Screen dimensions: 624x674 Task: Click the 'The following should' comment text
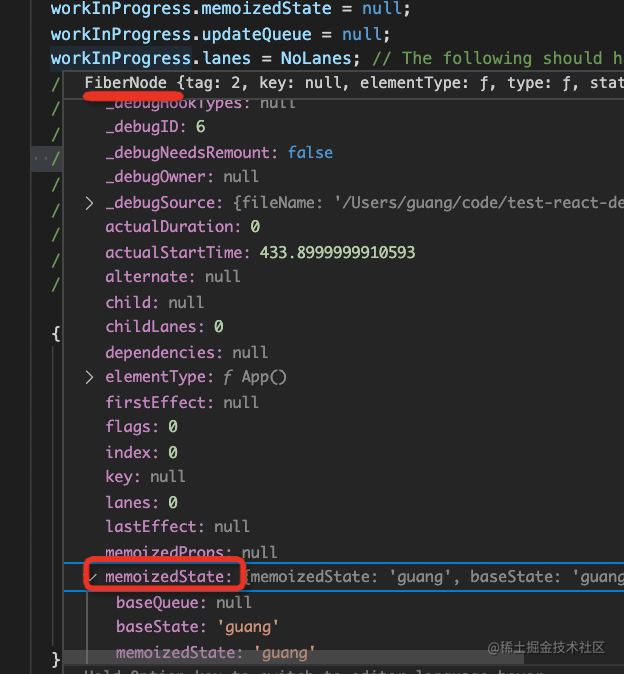click(502, 58)
